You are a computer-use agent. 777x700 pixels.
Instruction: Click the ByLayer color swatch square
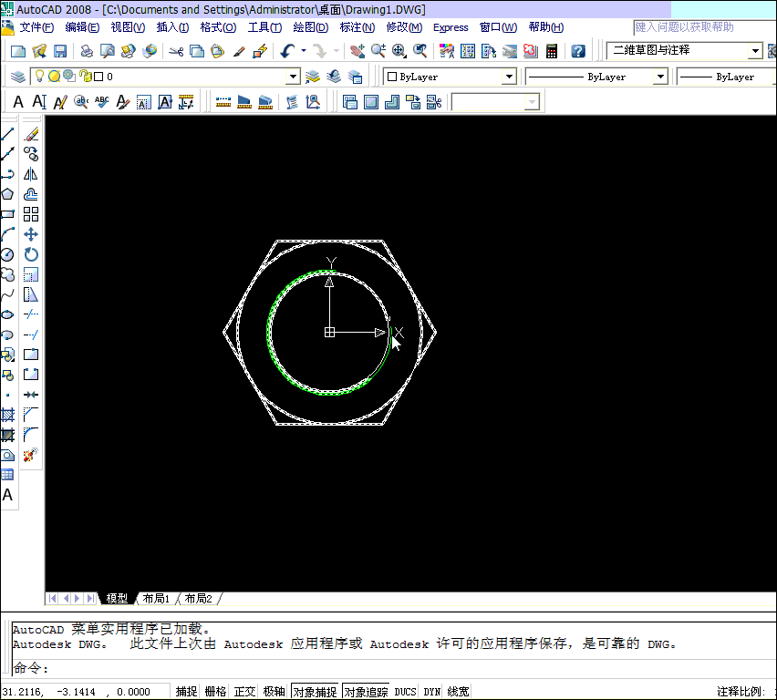pos(392,77)
